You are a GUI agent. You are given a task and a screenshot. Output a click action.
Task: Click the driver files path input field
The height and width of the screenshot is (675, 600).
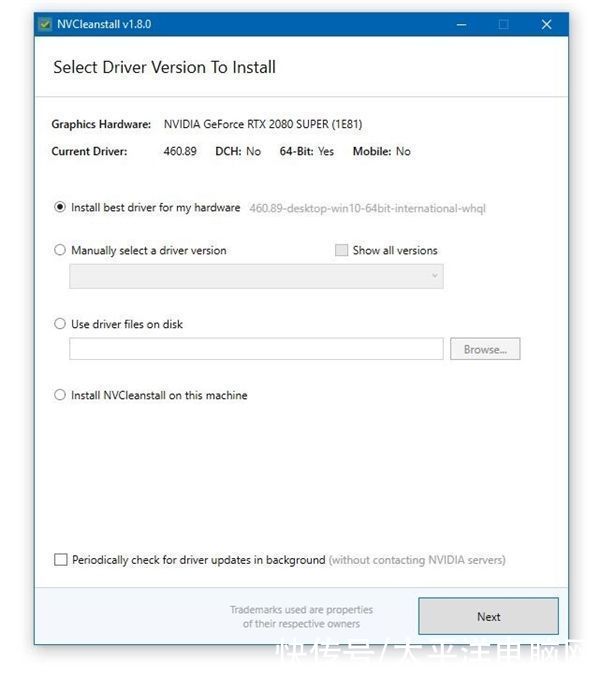(x=256, y=349)
